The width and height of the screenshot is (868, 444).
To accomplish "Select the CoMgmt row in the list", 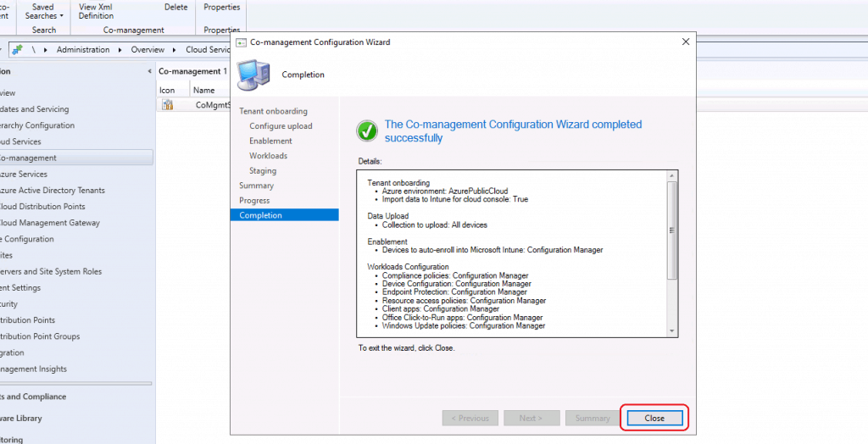I will pyautogui.click(x=194, y=104).
